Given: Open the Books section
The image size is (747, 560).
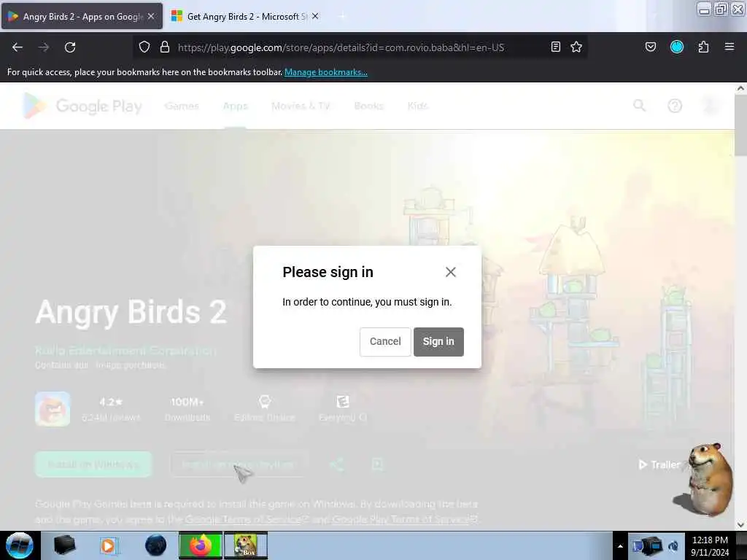Looking at the screenshot, I should [368, 106].
